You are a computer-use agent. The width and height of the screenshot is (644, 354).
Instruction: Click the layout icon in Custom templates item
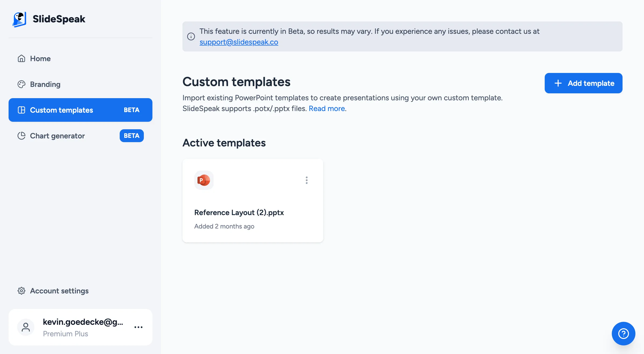click(x=21, y=110)
